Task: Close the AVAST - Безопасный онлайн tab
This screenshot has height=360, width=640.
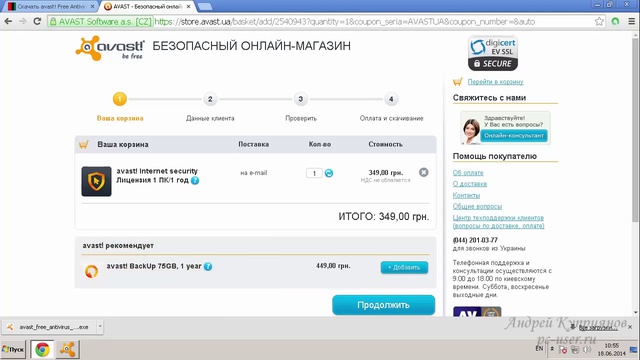Action: tap(188, 7)
